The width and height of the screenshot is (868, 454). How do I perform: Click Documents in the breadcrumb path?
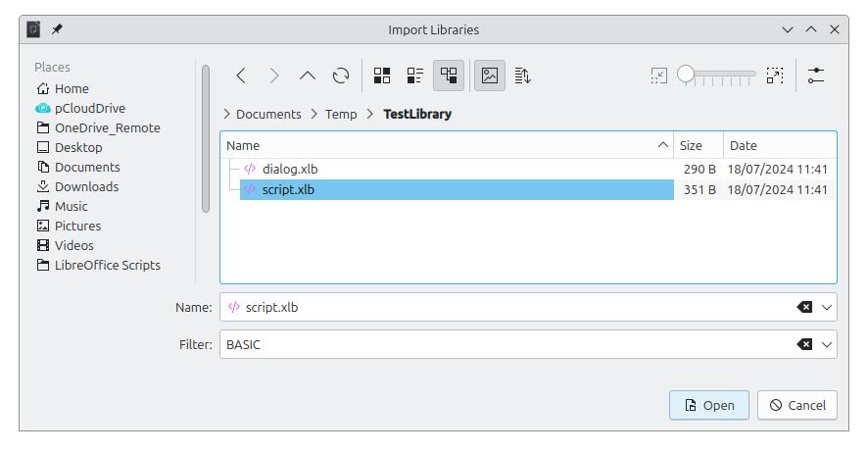point(268,114)
